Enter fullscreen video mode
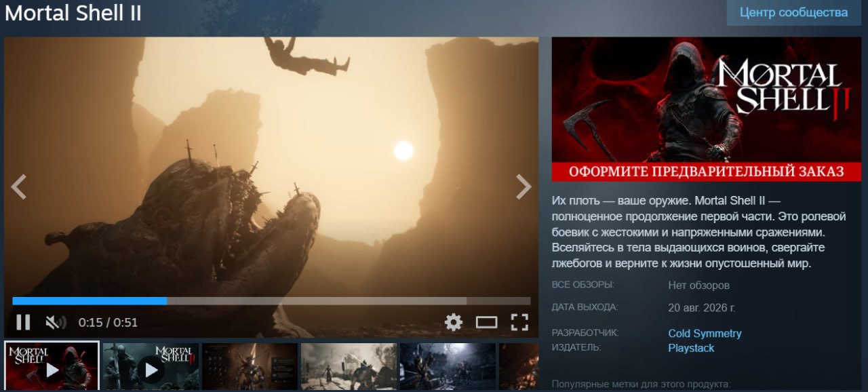The height and width of the screenshot is (392, 868). coord(519,322)
